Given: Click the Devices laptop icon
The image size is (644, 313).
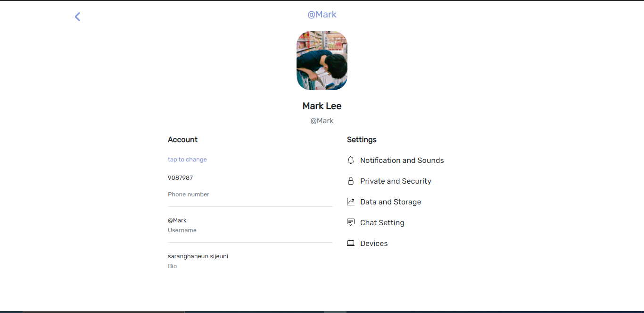Looking at the screenshot, I should pyautogui.click(x=351, y=243).
